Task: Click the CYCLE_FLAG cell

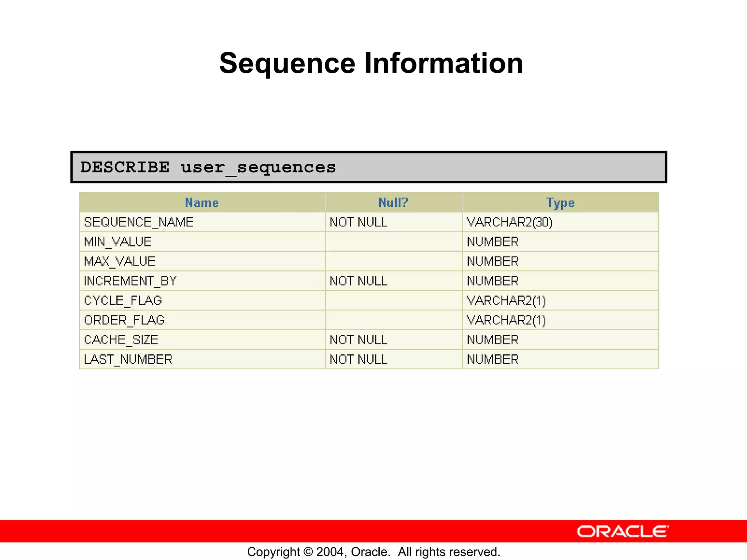Action: pyautogui.click(x=123, y=301)
